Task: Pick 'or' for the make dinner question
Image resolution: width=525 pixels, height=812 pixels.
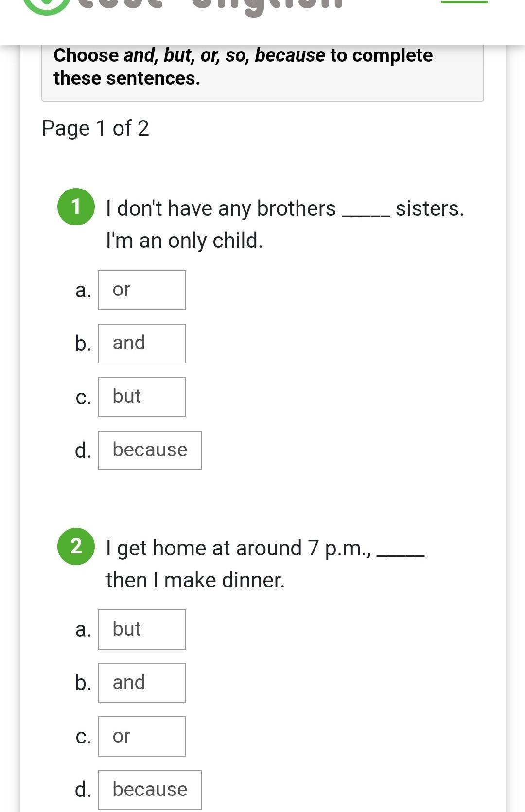Action: (x=141, y=736)
